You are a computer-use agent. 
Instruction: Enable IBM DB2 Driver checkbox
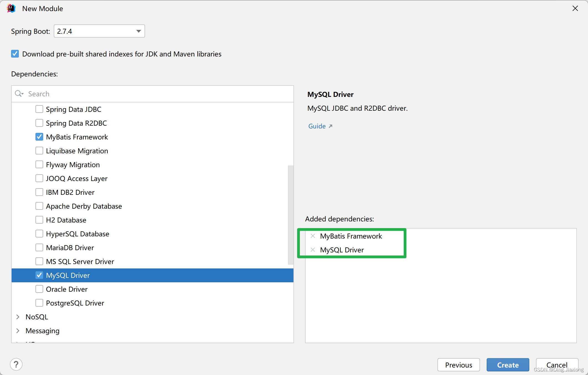coord(39,192)
